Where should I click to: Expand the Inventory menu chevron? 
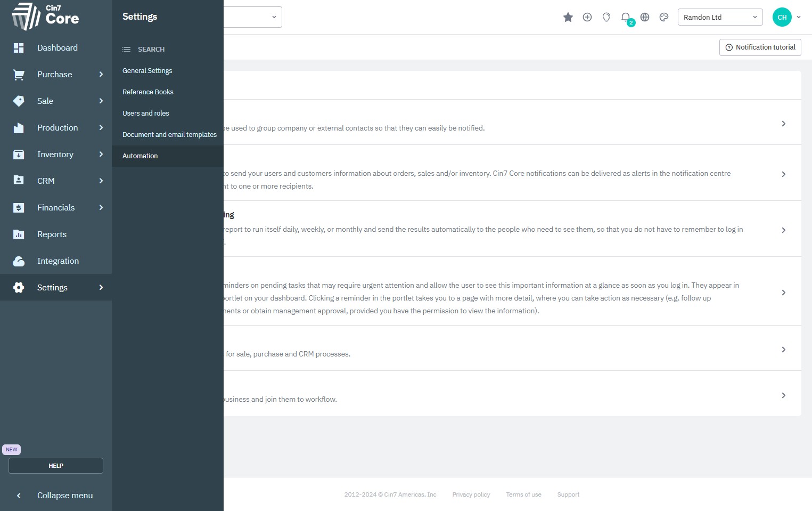(101, 155)
